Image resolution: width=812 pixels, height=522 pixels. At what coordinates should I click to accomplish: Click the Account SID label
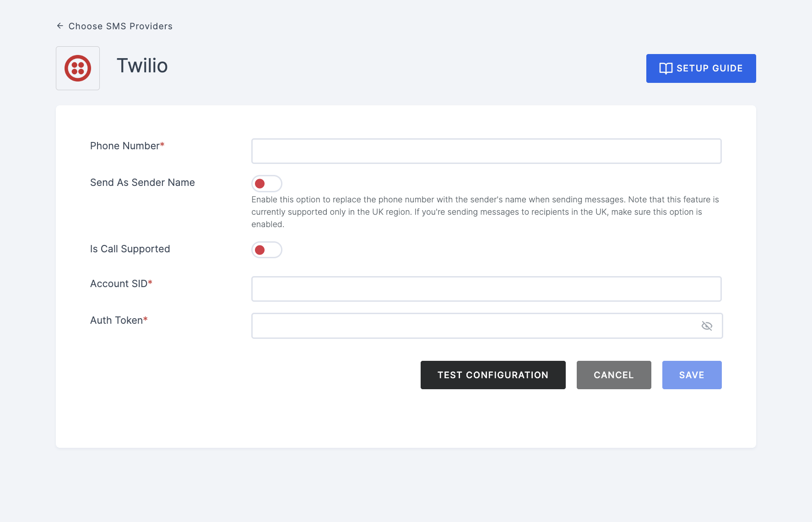[121, 284]
